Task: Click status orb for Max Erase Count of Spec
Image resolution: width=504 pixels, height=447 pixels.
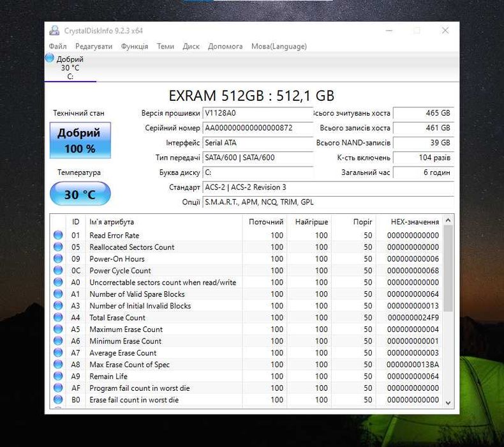Action: click(x=58, y=364)
